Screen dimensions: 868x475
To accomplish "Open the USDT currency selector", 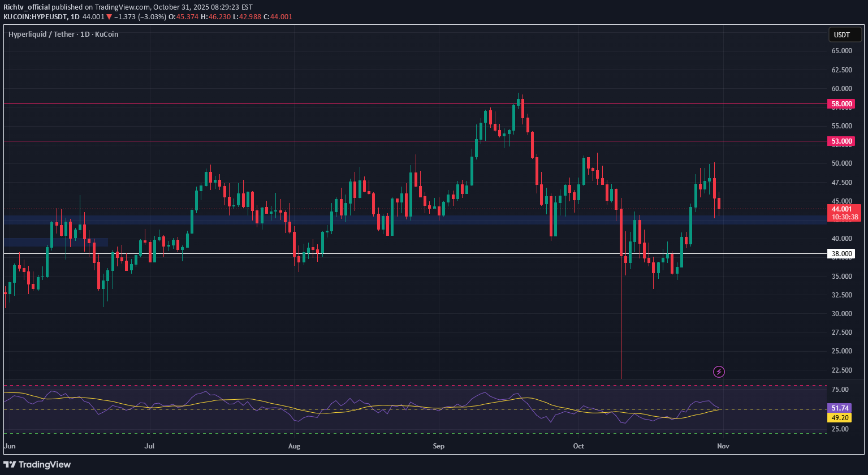I will pos(845,35).
